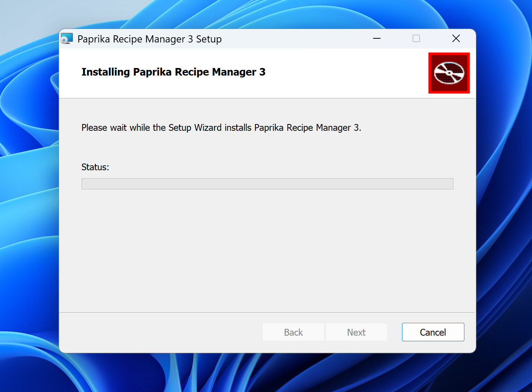Screen dimensions: 532x392
Task: Click the Status label
Action: tap(95, 167)
